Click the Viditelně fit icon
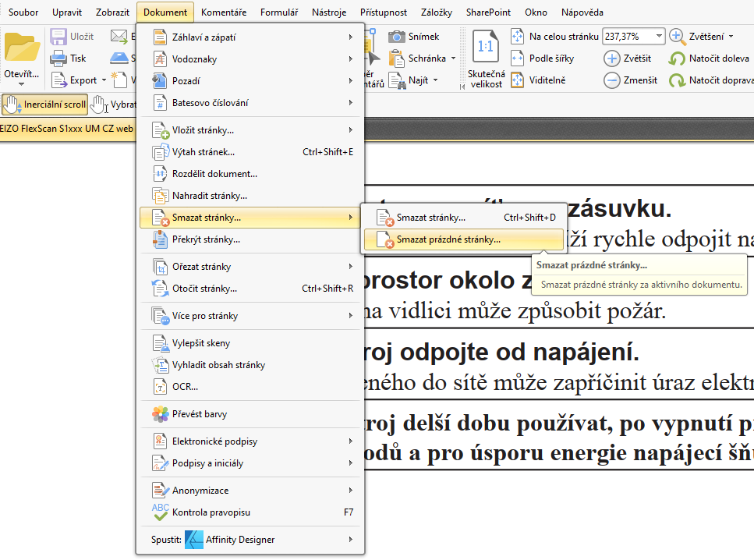 click(518, 80)
